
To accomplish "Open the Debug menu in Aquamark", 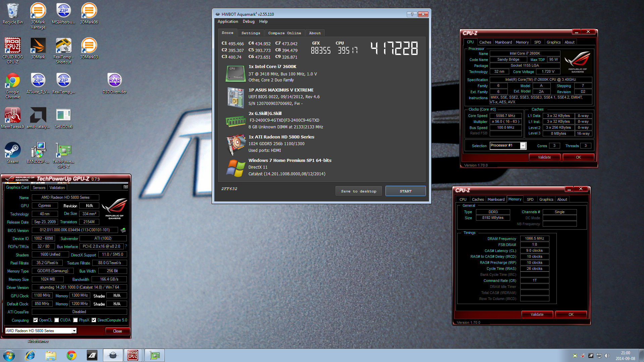I will click(x=249, y=21).
